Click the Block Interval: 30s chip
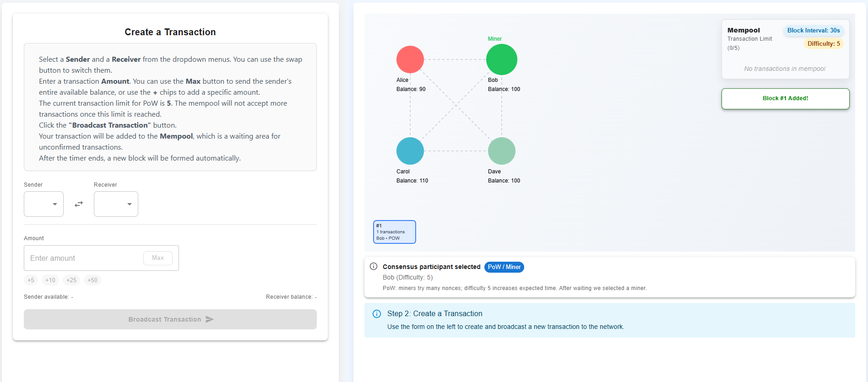 tap(814, 31)
